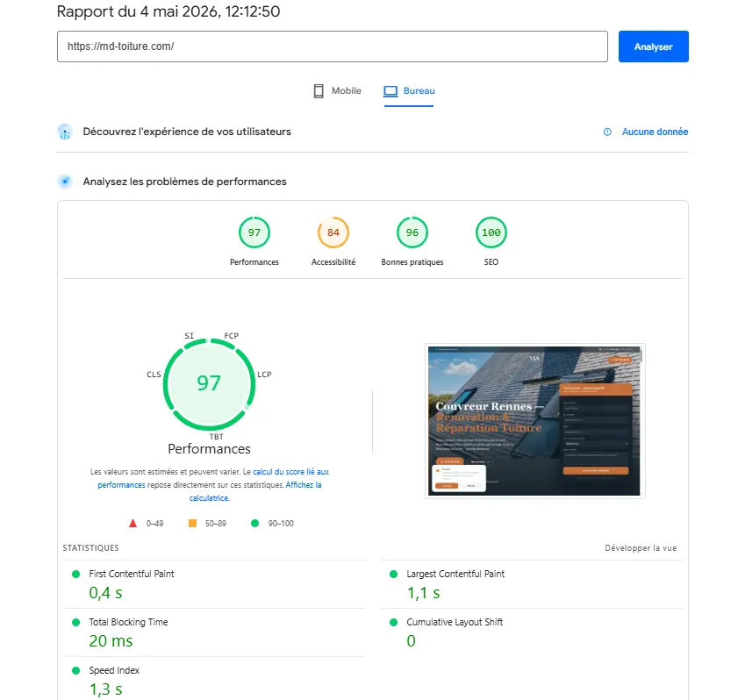Select the Bureau tab
Image resolution: width=738 pixels, height=700 pixels.
(x=409, y=91)
